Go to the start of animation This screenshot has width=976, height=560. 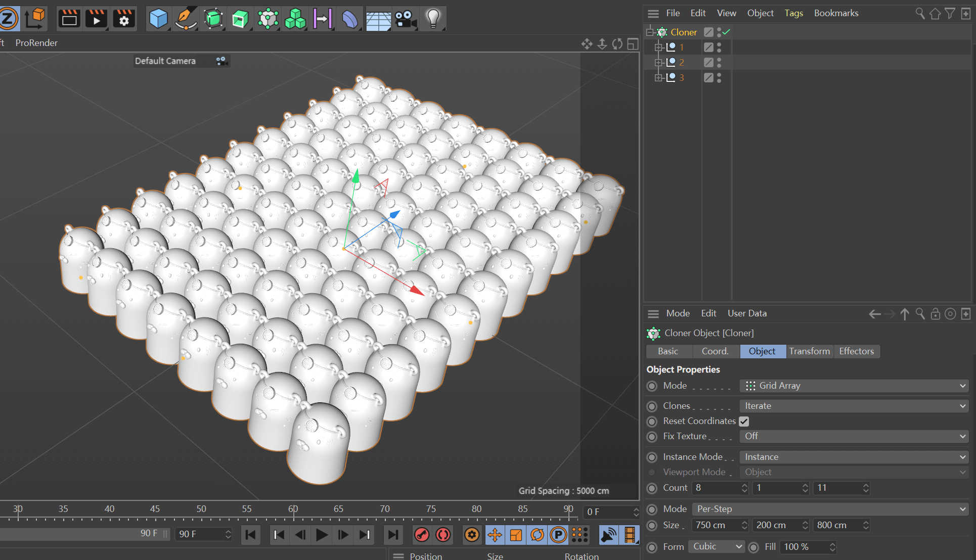(250, 535)
